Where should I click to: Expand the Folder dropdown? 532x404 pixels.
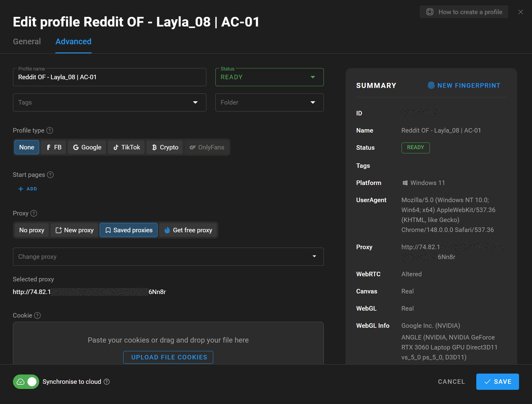[269, 102]
